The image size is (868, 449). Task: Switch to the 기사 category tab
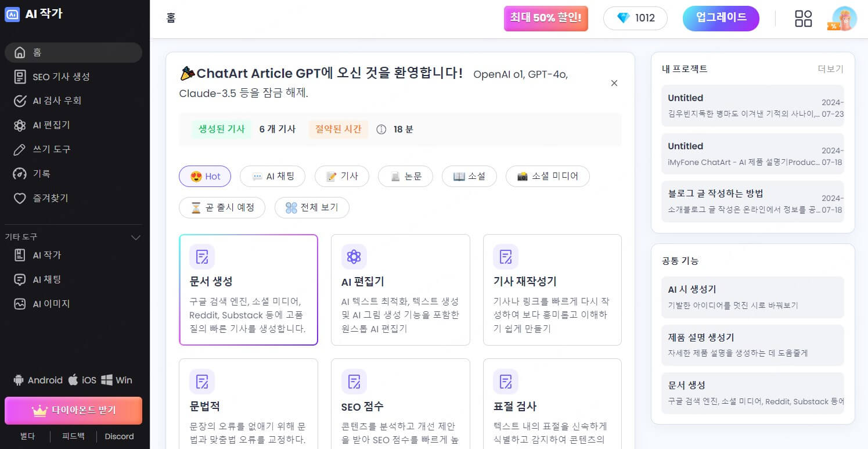click(x=342, y=176)
